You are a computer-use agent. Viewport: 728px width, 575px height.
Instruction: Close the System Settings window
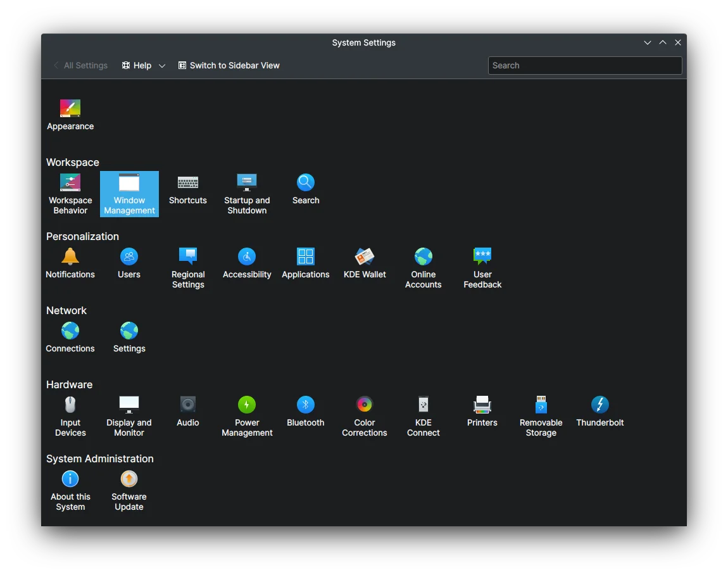[678, 42]
